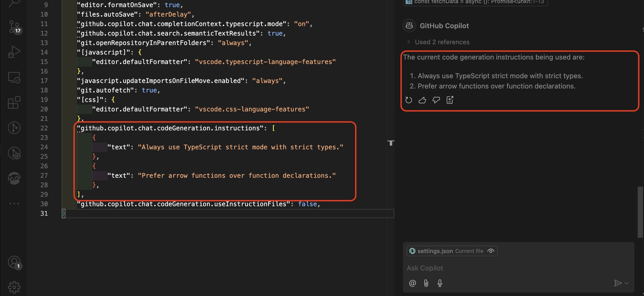
Task: Click the GitHub Copilot name heading in chat
Action: [444, 26]
